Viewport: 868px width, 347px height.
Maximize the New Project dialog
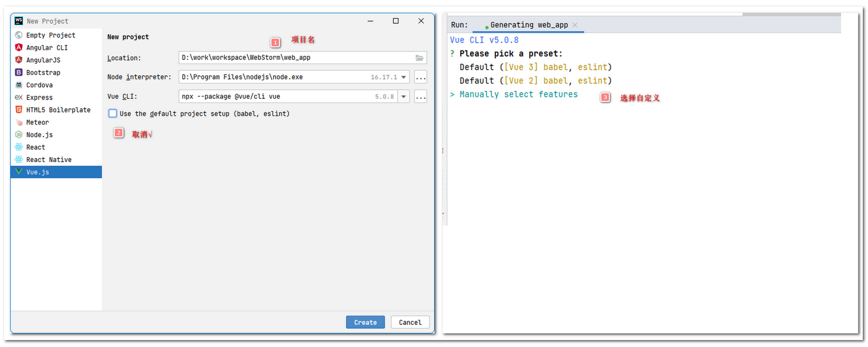[x=396, y=21]
